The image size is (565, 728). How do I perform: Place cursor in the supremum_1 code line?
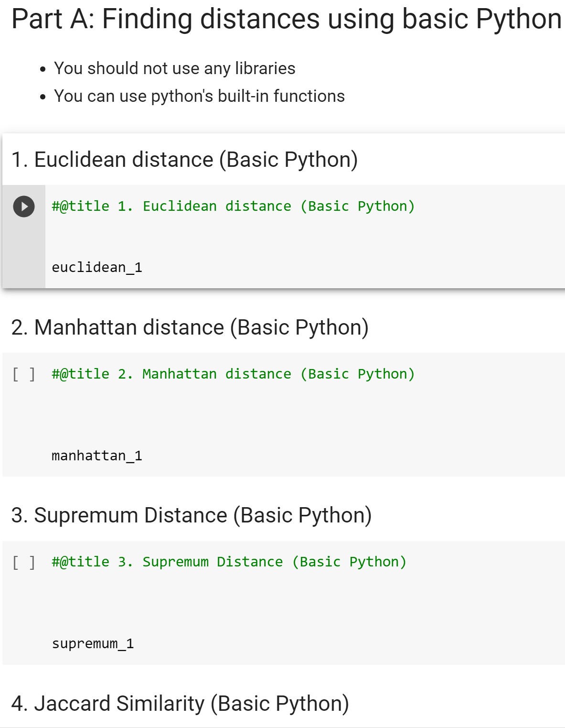[x=94, y=643]
